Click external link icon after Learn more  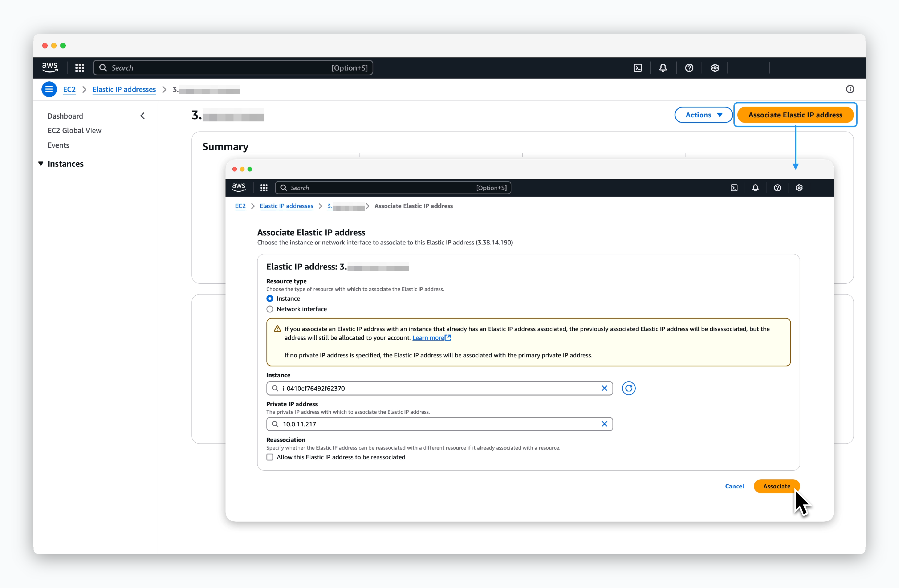click(x=448, y=338)
